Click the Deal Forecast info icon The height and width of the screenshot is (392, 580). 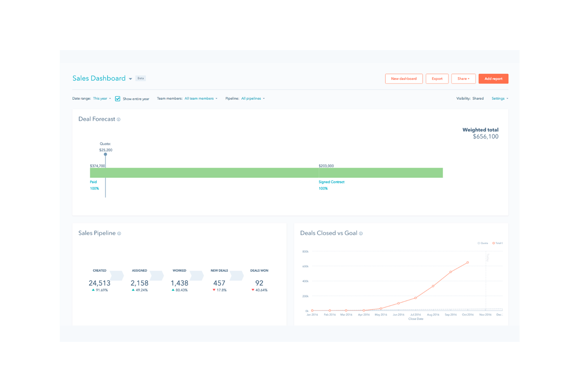[x=119, y=119]
